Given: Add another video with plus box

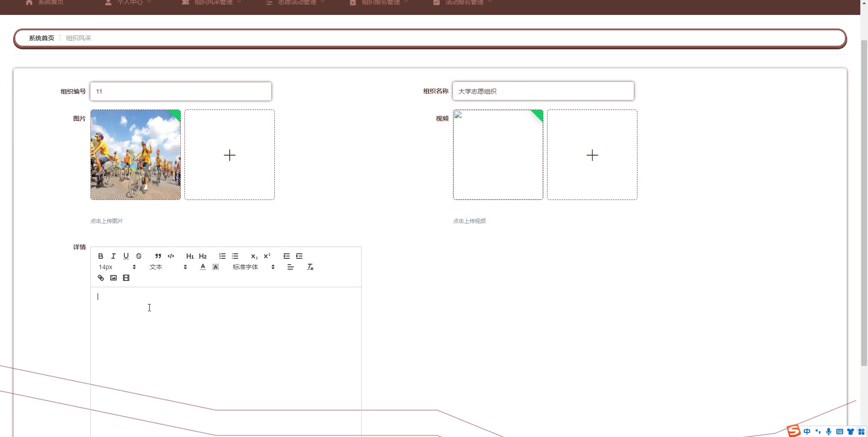Looking at the screenshot, I should tap(592, 155).
